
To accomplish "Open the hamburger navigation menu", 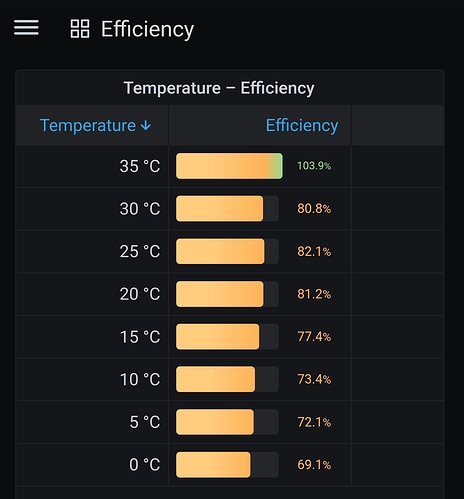I will [x=26, y=28].
